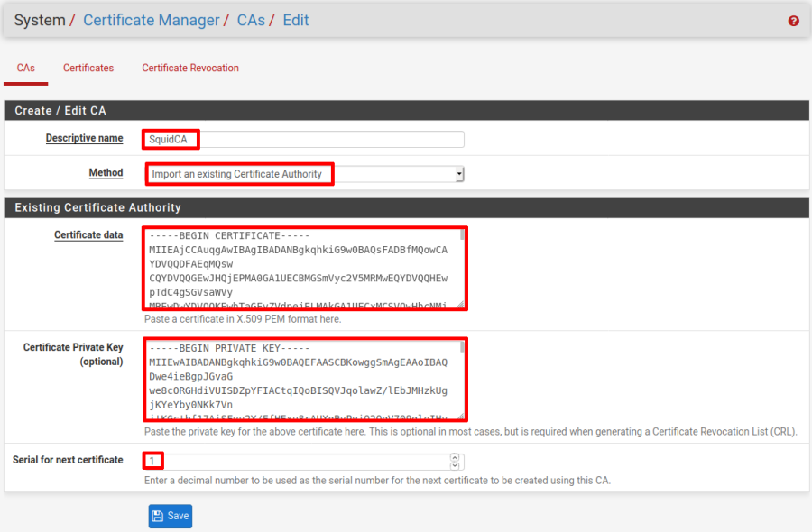The image size is (812, 532).
Task: Increment the serial number with up arrow
Action: (x=456, y=458)
